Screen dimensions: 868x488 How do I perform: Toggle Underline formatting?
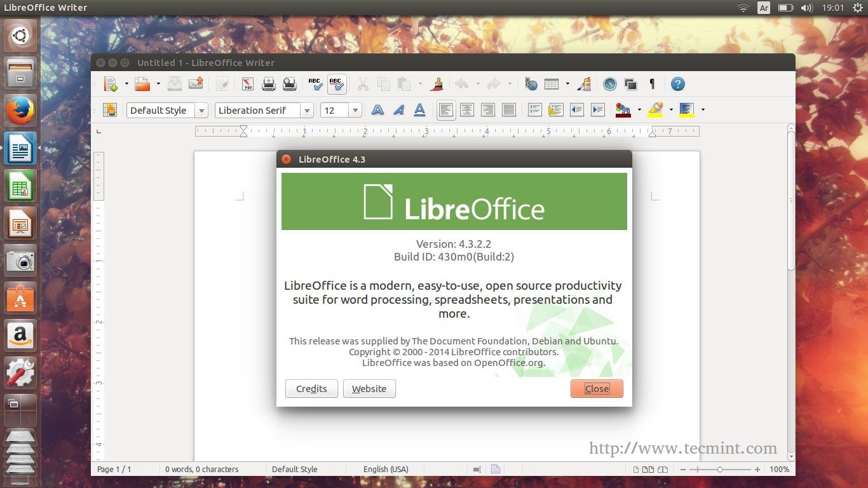coord(419,110)
